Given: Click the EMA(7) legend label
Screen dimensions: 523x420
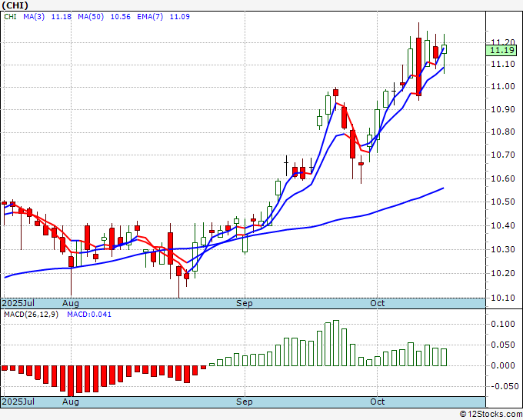Looking at the screenshot, I should point(150,16).
